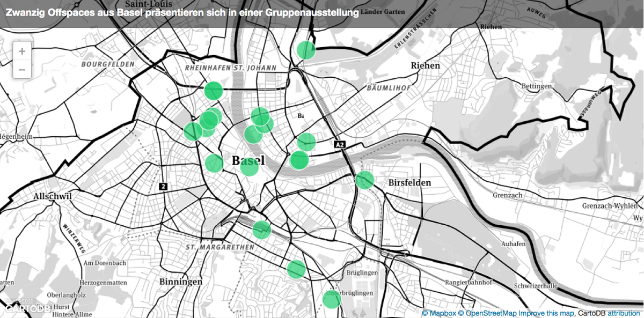Image resolution: width=644 pixels, height=318 pixels.
Task: Click the Improve this map link
Action: point(546,313)
